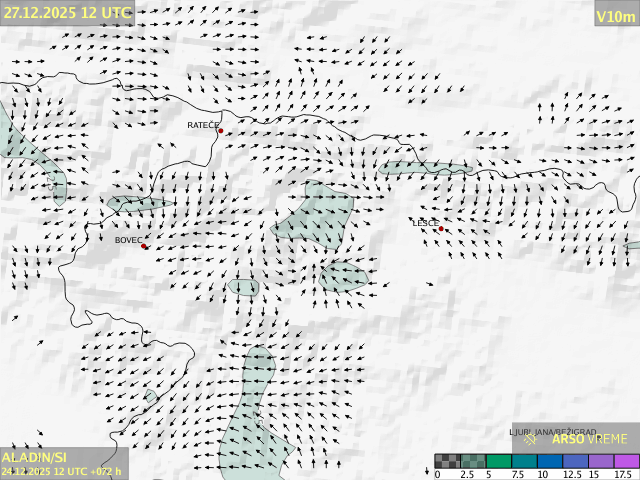Pick the solid green 5 legend swatch
The height and width of the screenshot is (480, 640).
click(499, 462)
